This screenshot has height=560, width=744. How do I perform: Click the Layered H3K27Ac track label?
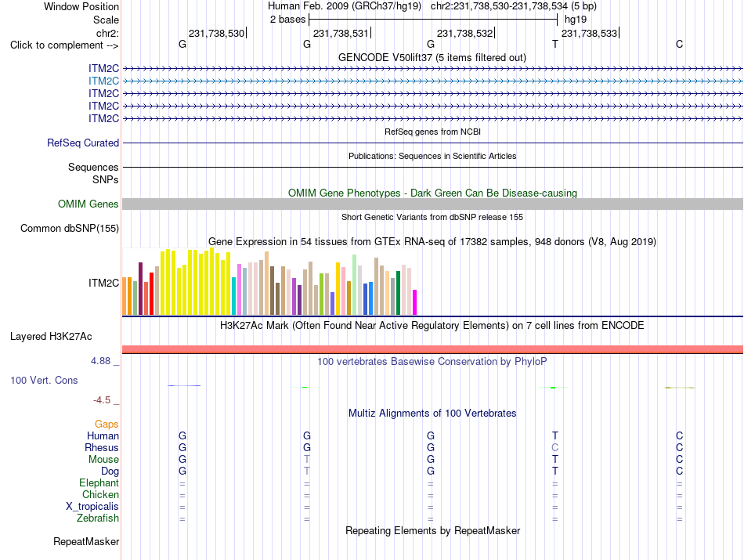(51, 337)
